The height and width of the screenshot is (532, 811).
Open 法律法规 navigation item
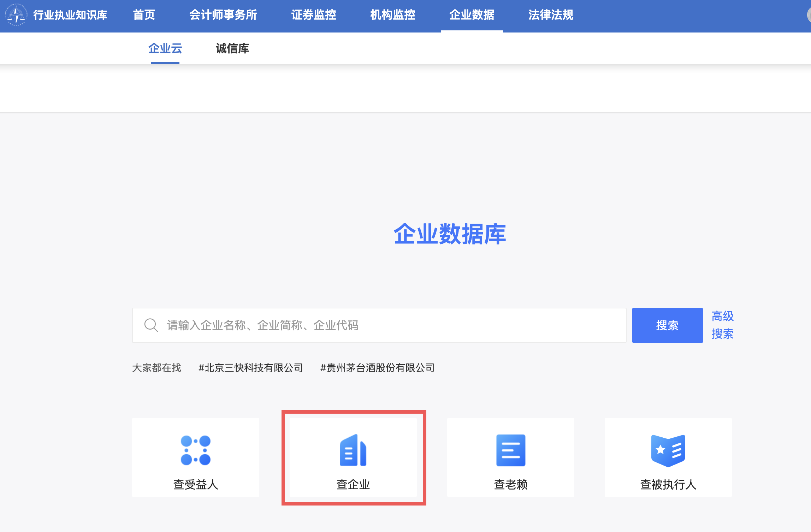pos(551,15)
